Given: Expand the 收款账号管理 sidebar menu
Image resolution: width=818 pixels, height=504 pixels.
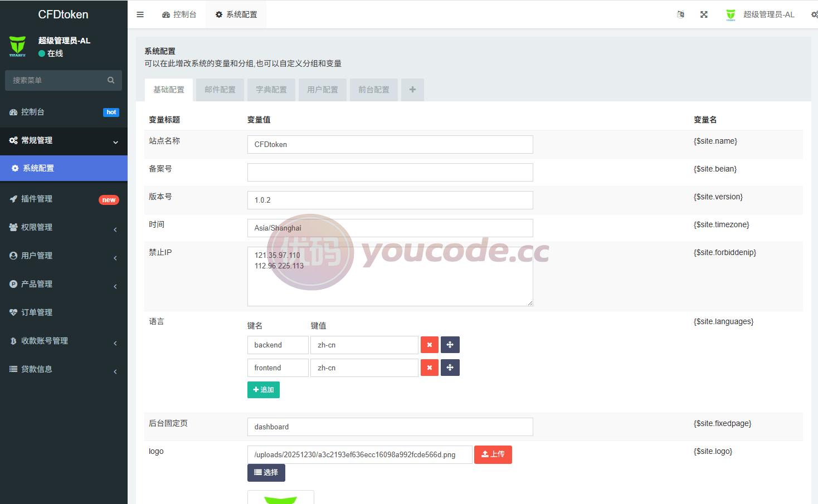Looking at the screenshot, I should click(x=64, y=341).
